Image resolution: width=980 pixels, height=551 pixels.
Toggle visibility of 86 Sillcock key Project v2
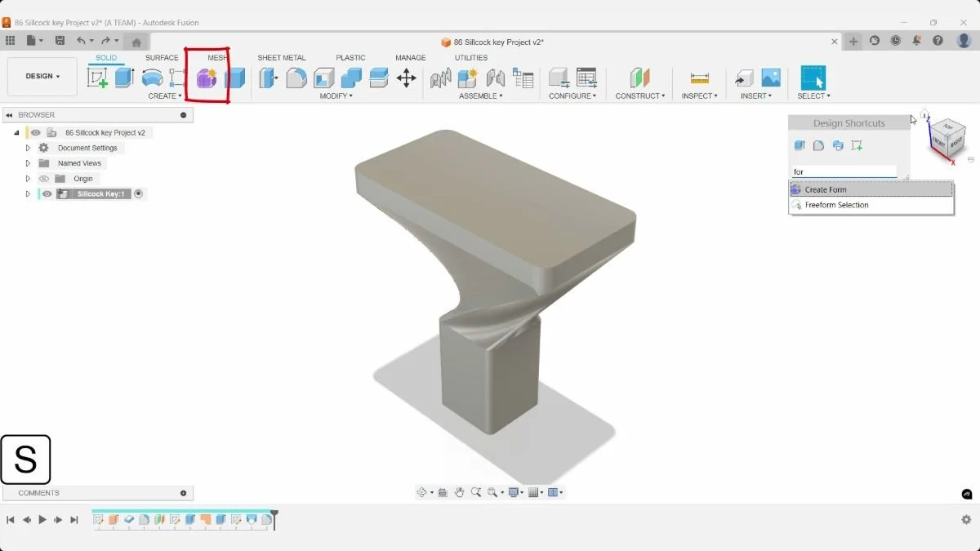coord(36,132)
